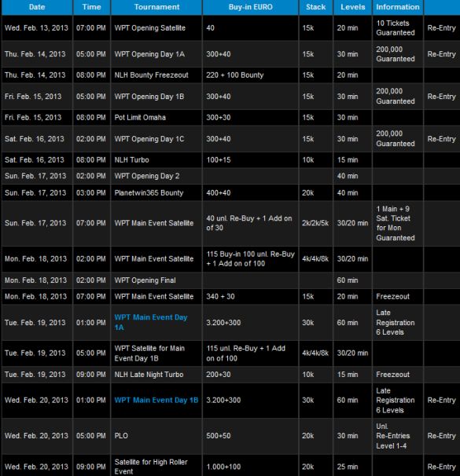Select the NLH Turbo tournament name
Image resolution: width=460 pixels, height=476 pixels.
point(131,160)
